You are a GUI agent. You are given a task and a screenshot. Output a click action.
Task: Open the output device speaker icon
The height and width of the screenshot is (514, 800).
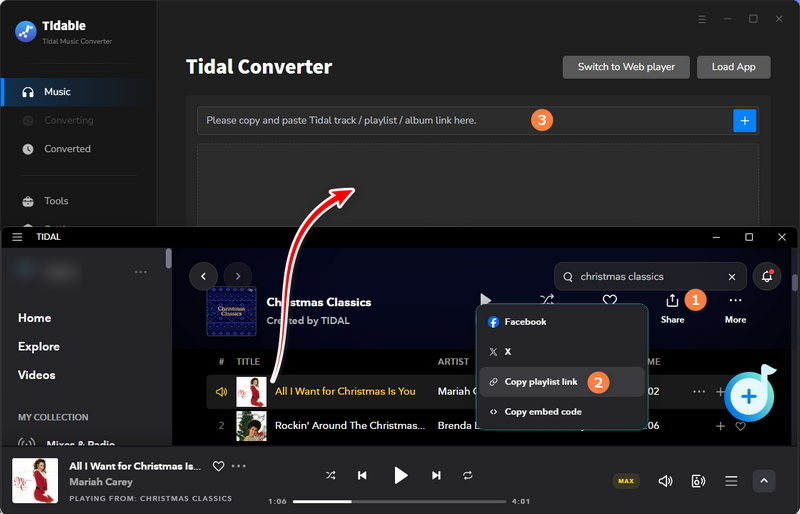click(698, 481)
